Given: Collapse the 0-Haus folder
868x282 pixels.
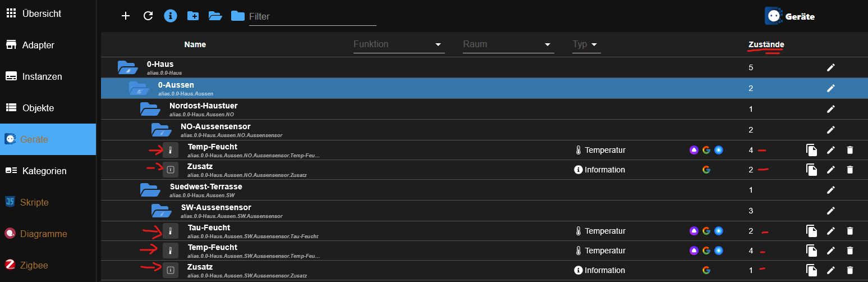Looking at the screenshot, I should (128, 68).
